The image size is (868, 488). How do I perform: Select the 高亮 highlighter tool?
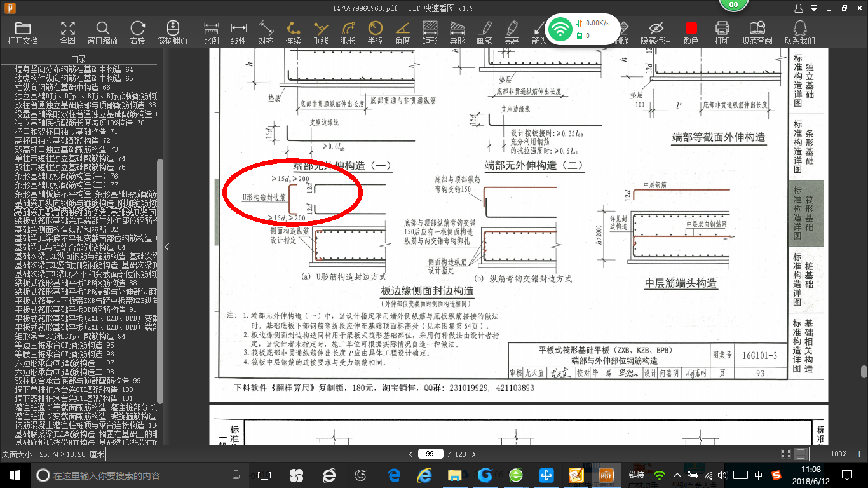pyautogui.click(x=512, y=32)
